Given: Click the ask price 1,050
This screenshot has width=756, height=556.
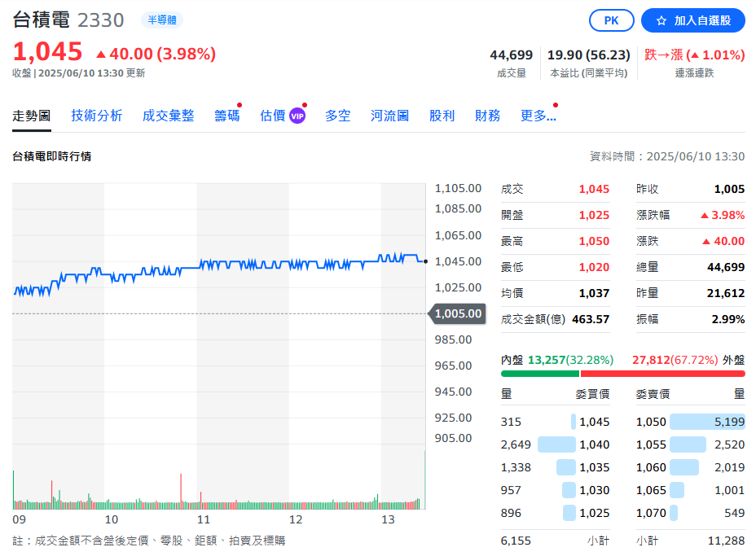Looking at the screenshot, I should pyautogui.click(x=651, y=422).
